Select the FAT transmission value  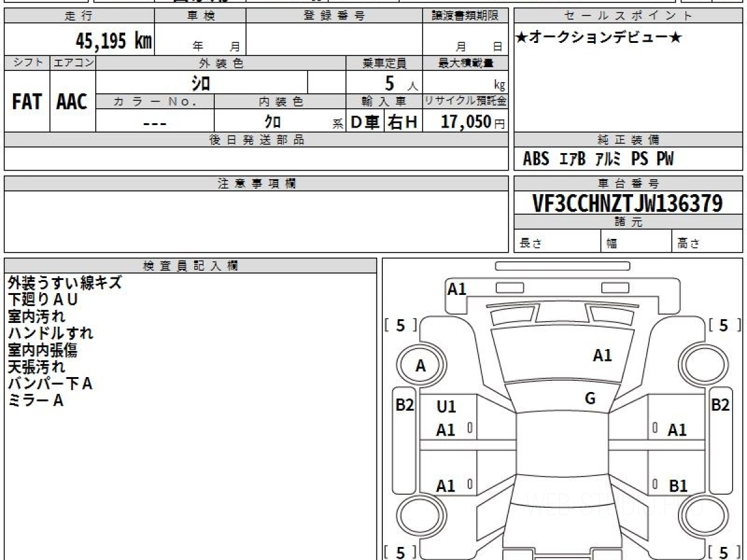pyautogui.click(x=27, y=101)
